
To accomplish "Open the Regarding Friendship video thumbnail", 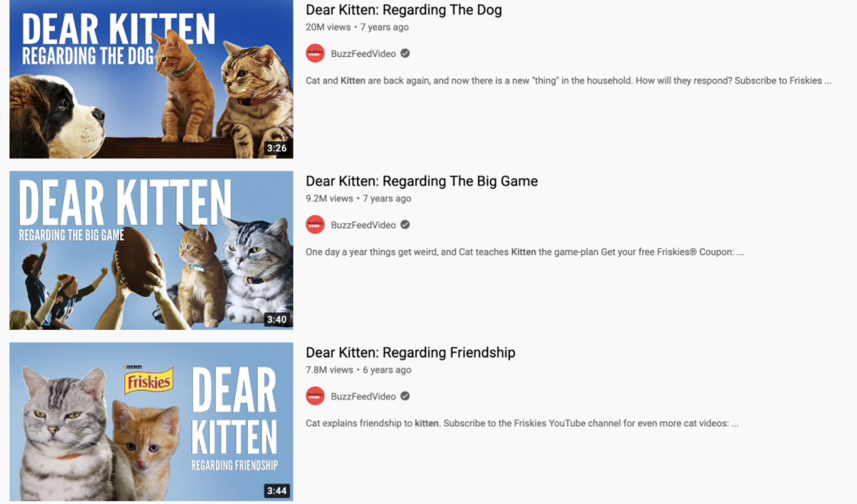I will (x=151, y=421).
